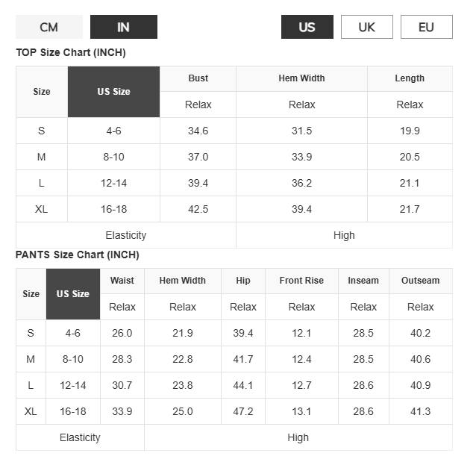Click the pants Hip column header

243,281
